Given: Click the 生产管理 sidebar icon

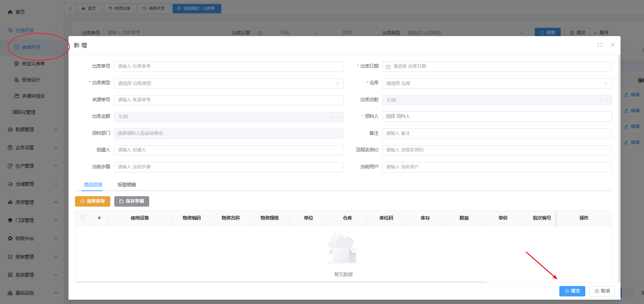Looking at the screenshot, I should point(10,166).
